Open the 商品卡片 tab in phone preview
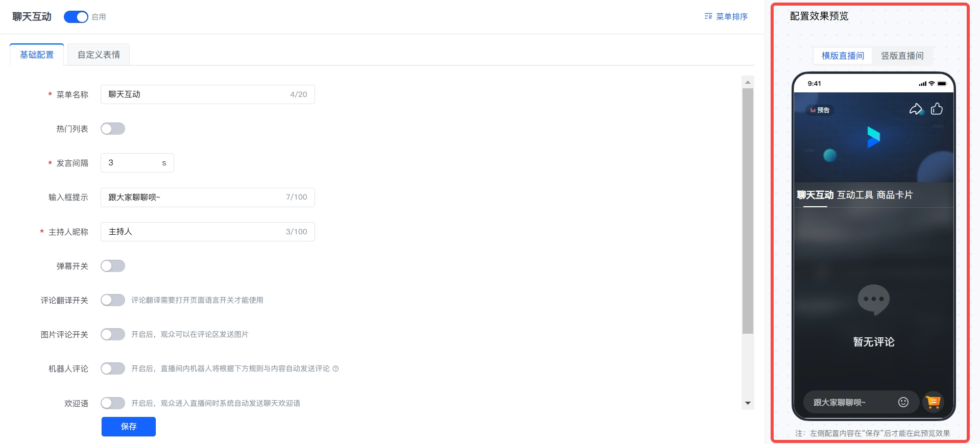This screenshot has height=444, width=980. 895,195
